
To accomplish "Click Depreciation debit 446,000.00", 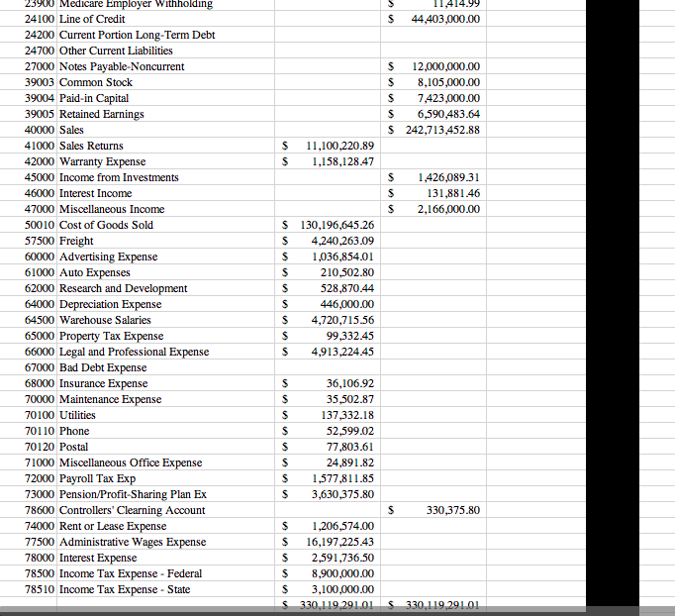I will click(x=347, y=305).
